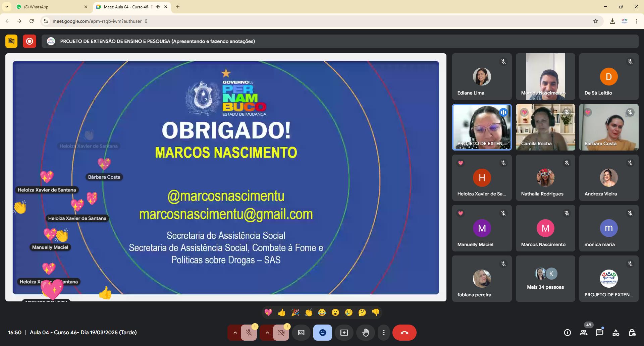Click the share screen button
The width and height of the screenshot is (644, 346).
pos(344,333)
